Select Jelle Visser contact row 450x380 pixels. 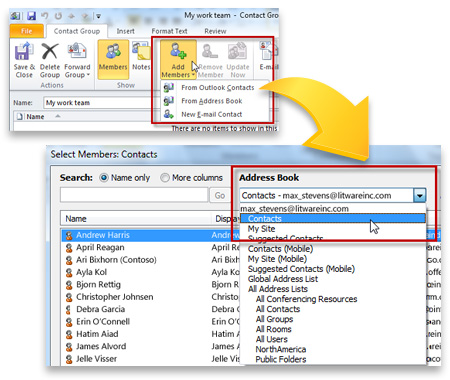151,358
